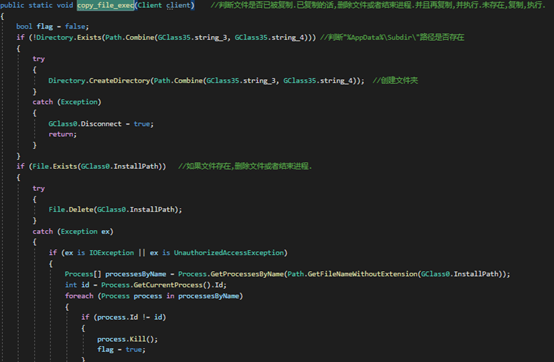Click 'Directory.Exists' call in first if statement
Screen dimensions: 554x362
[69, 37]
